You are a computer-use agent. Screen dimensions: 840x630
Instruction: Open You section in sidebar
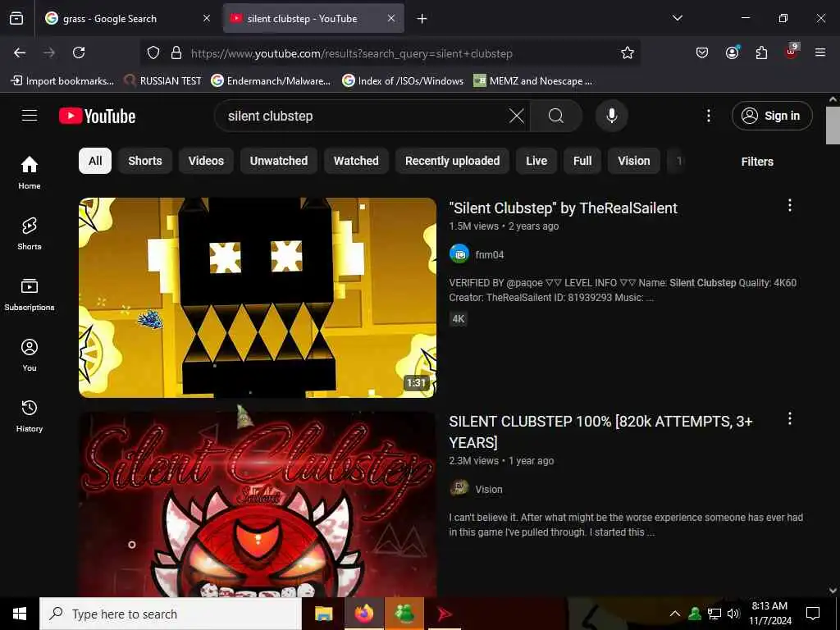click(x=30, y=354)
